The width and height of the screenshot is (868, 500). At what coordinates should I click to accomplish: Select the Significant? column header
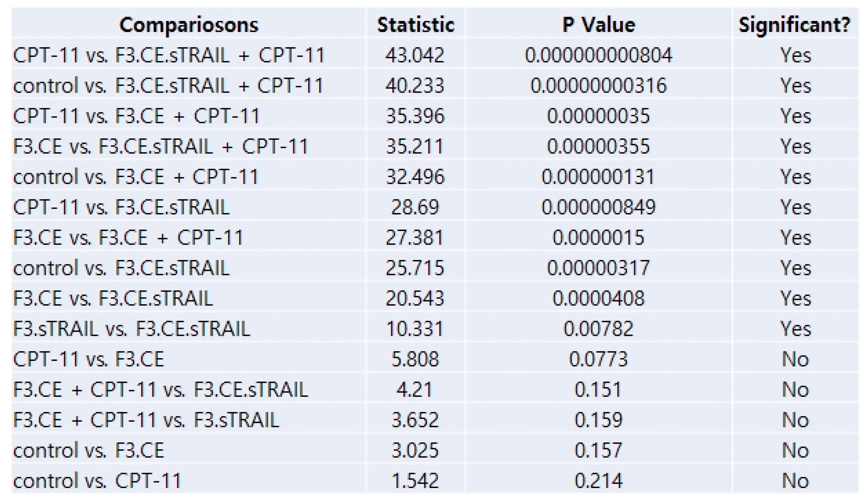click(x=794, y=25)
